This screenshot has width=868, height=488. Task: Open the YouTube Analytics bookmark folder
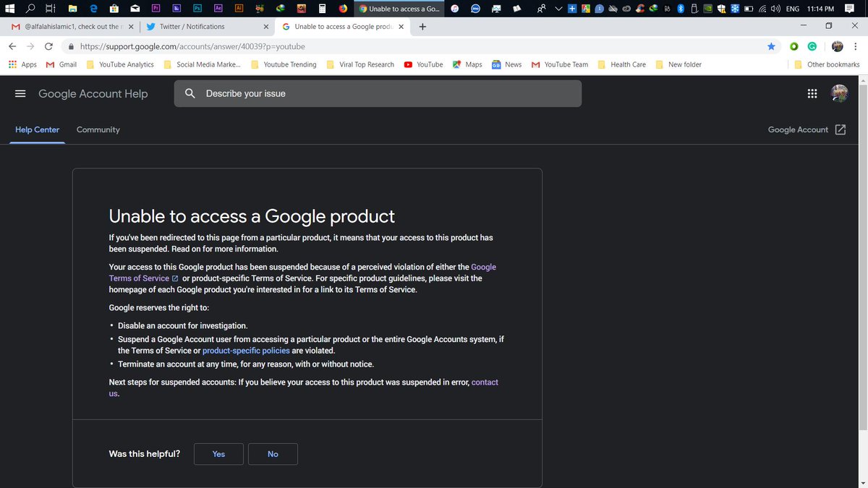click(x=120, y=64)
